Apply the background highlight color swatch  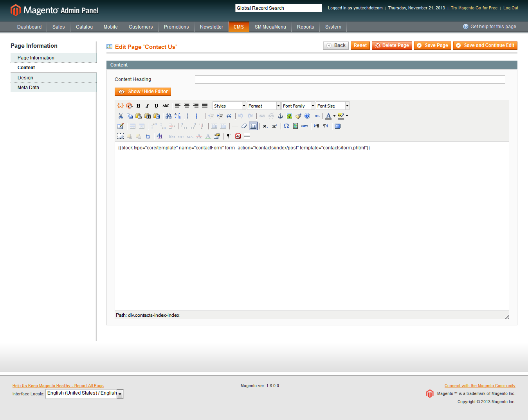(341, 116)
